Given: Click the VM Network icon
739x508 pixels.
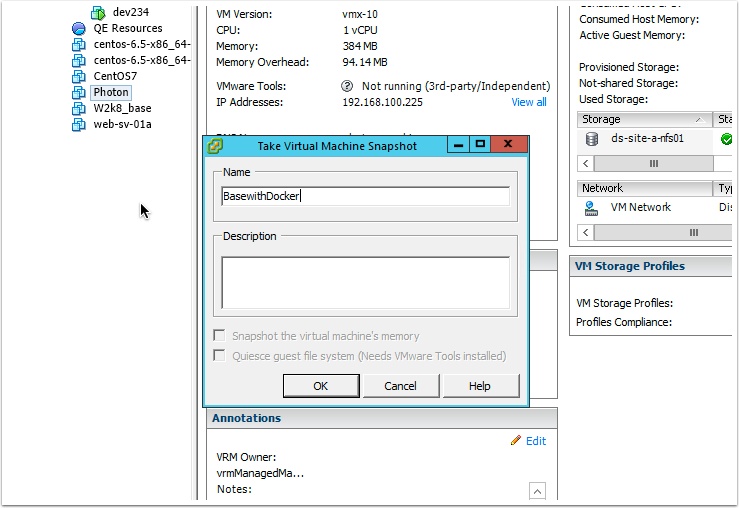Looking at the screenshot, I should 592,208.
